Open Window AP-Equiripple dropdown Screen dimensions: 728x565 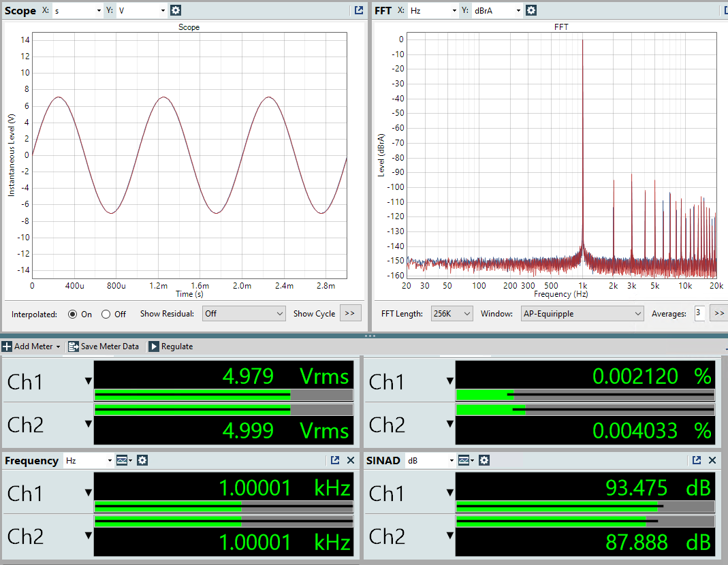point(582,314)
